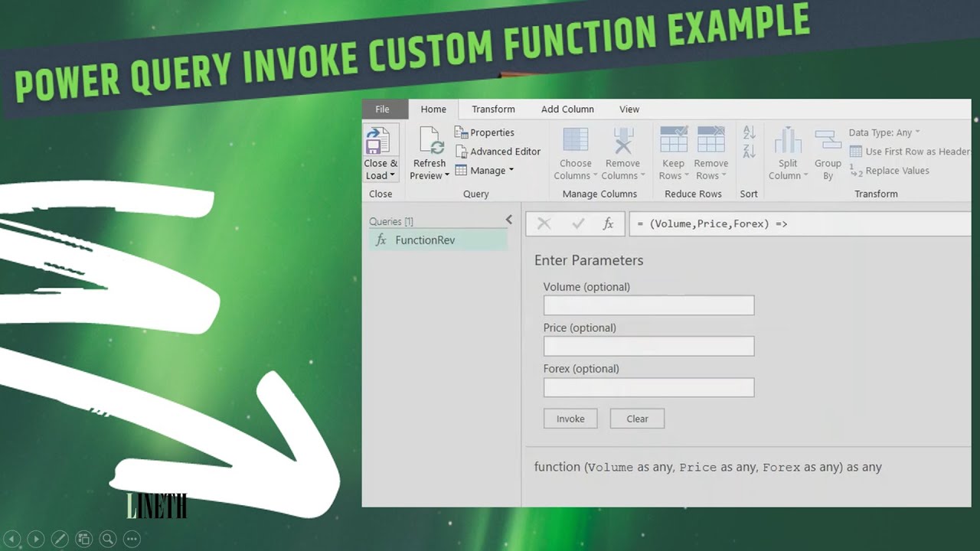
Task: Open the Add Column tab
Action: tap(567, 109)
